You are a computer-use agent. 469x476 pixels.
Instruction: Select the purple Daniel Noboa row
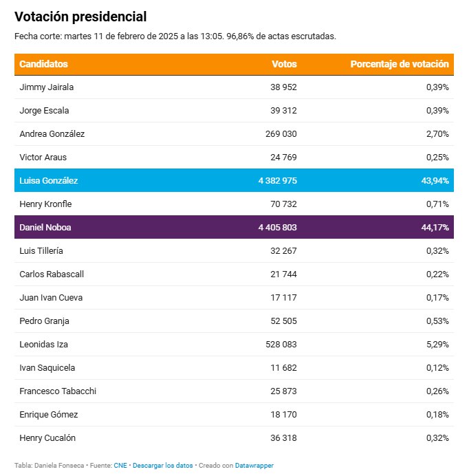[x=234, y=227]
